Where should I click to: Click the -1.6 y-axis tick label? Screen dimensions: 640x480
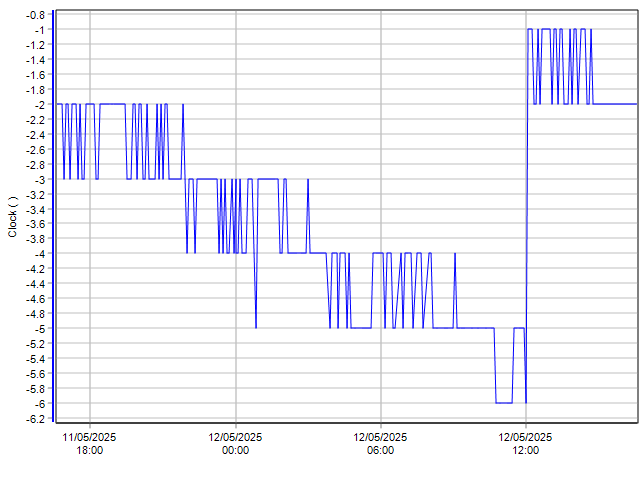click(x=36, y=75)
